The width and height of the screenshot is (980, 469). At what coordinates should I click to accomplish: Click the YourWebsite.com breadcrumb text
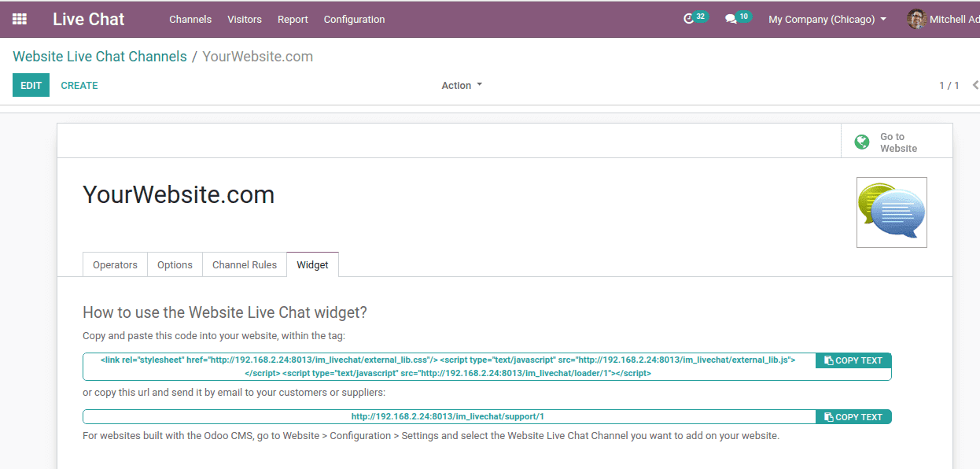tap(258, 57)
